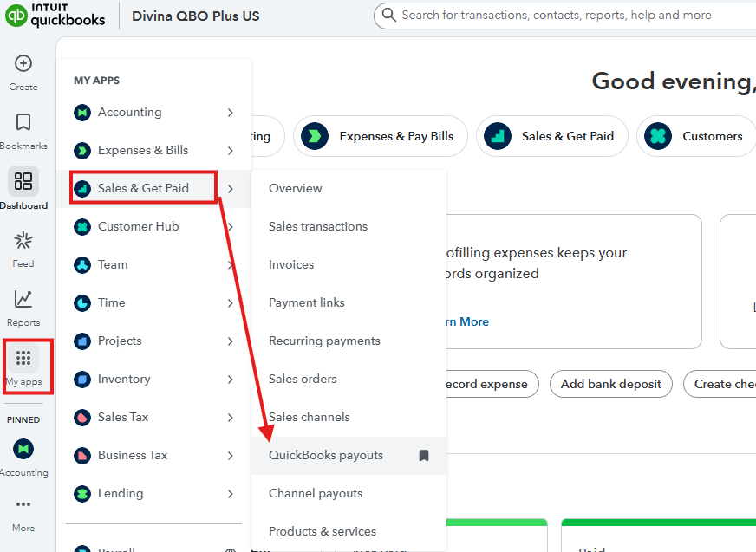Click the Projects app icon
756x552 pixels.
(82, 341)
